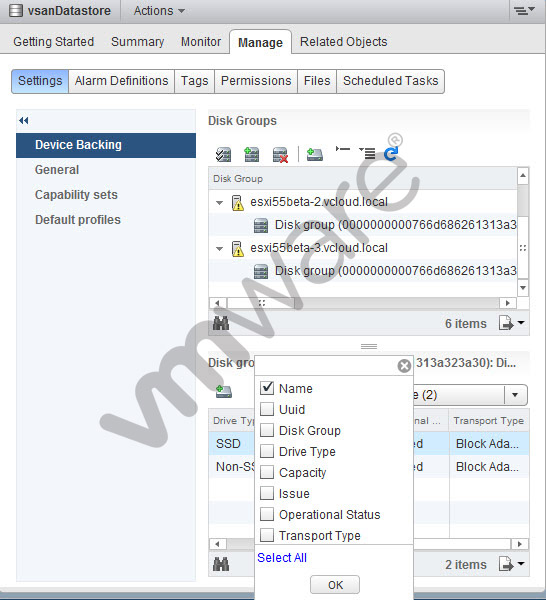Click the add disk icon in the lower panel
The width and height of the screenshot is (546, 600).
click(x=224, y=392)
